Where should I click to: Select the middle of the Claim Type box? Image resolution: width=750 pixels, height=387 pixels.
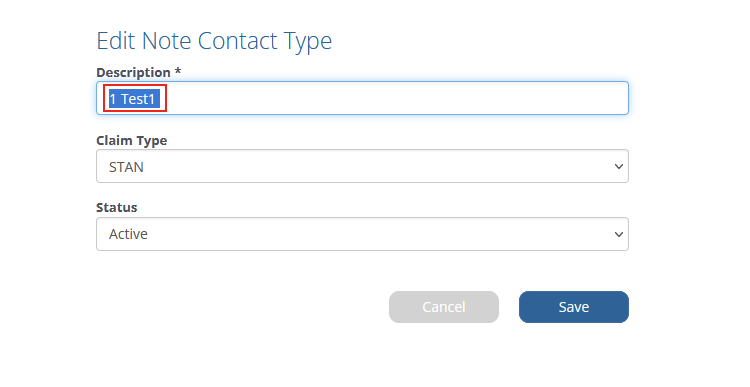click(x=362, y=166)
